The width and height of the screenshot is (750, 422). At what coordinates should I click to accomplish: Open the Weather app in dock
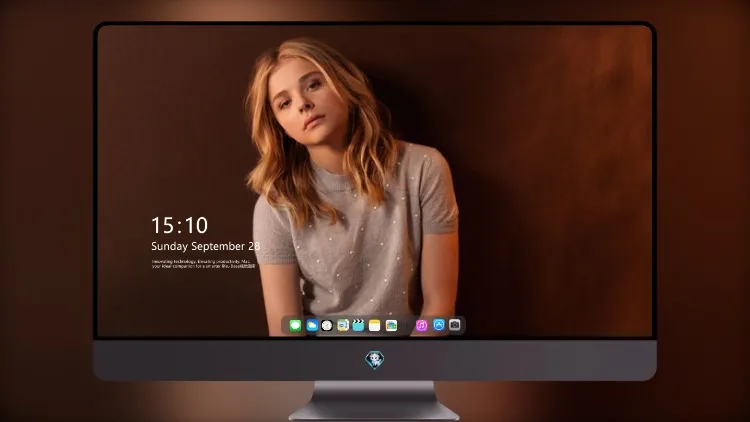[312, 325]
